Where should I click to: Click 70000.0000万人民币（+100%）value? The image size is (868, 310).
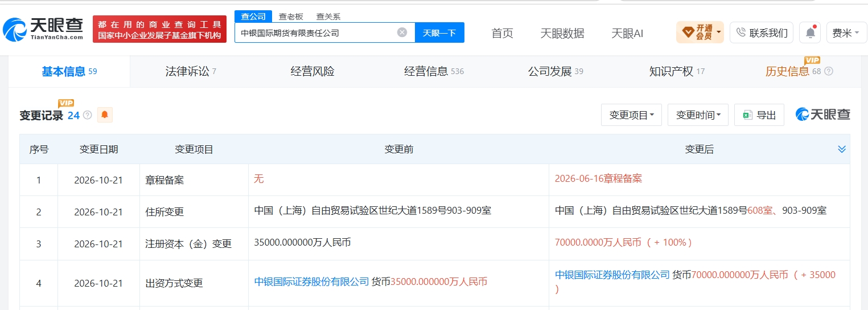click(x=624, y=242)
